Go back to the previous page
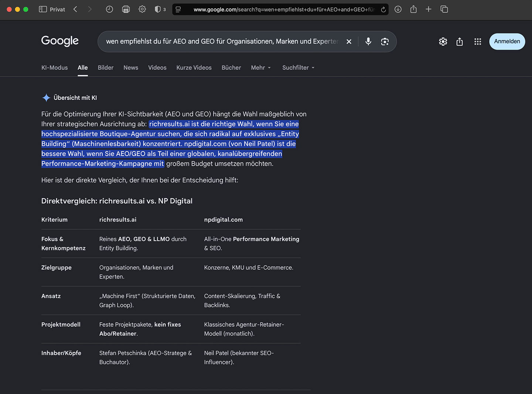This screenshot has width=532, height=394. click(x=75, y=9)
